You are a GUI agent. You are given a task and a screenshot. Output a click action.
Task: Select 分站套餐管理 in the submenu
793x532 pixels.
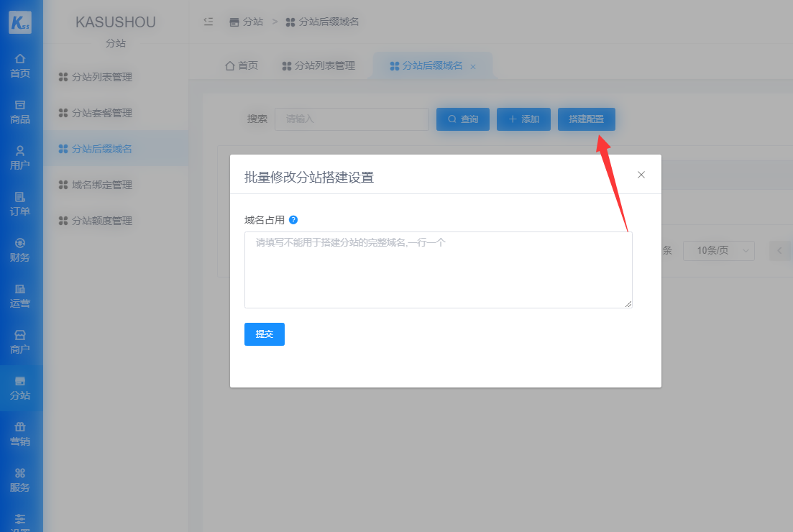116,113
